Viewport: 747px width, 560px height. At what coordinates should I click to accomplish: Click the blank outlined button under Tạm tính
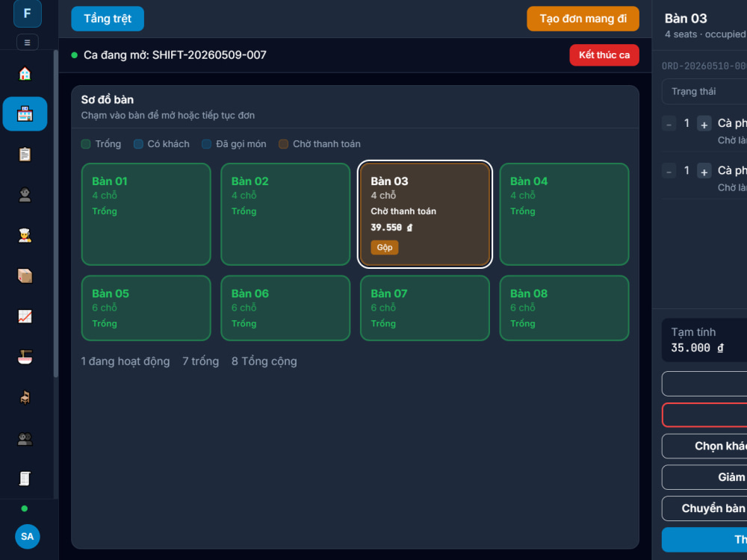(704, 384)
